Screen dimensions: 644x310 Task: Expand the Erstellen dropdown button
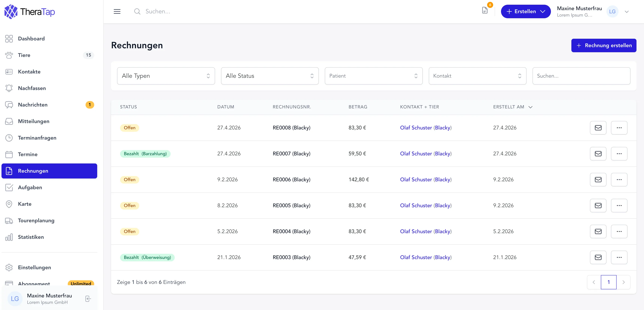(525, 11)
